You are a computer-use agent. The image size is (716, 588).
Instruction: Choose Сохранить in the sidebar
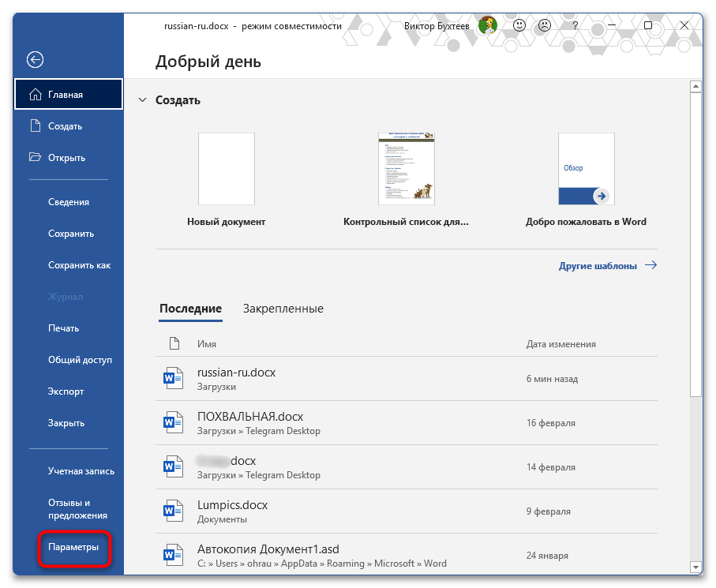coord(71,234)
